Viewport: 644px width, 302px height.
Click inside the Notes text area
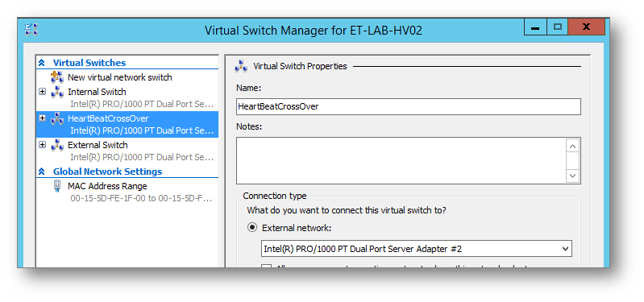pos(401,161)
